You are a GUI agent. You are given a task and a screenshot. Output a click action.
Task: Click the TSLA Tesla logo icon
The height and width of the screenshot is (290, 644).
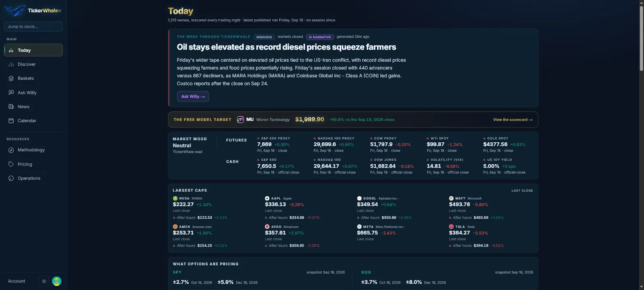coord(451,227)
